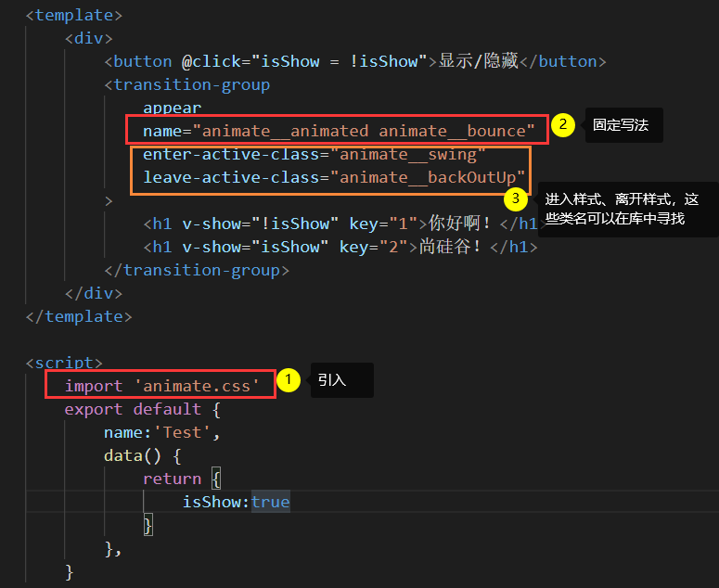Click the name:'Test', line
This screenshot has height=588, width=719.
[x=162, y=432]
